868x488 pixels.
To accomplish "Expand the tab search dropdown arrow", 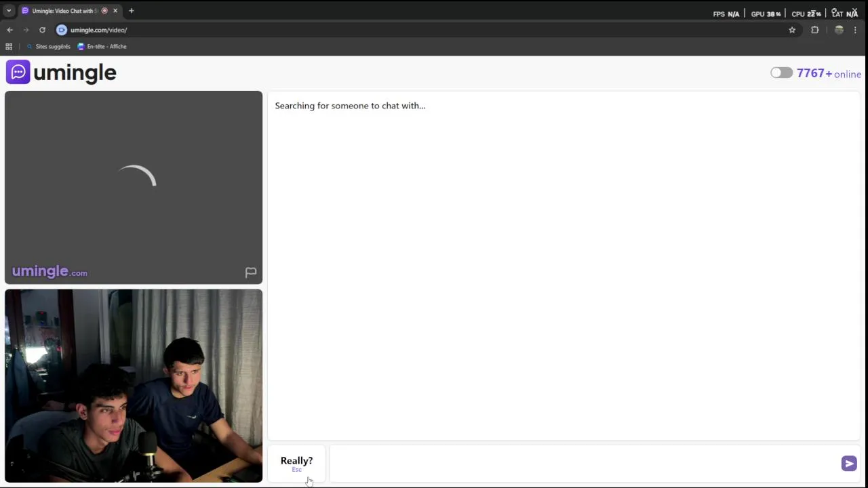I will pos(9,11).
